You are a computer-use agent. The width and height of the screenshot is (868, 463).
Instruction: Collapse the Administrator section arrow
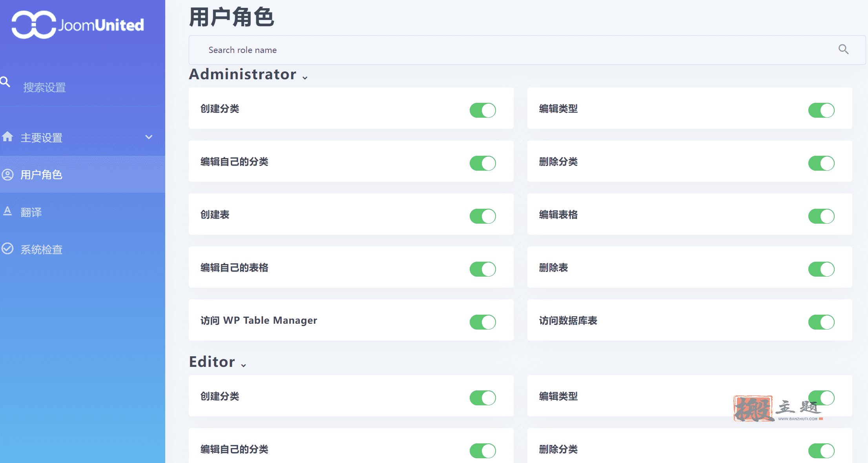305,78
